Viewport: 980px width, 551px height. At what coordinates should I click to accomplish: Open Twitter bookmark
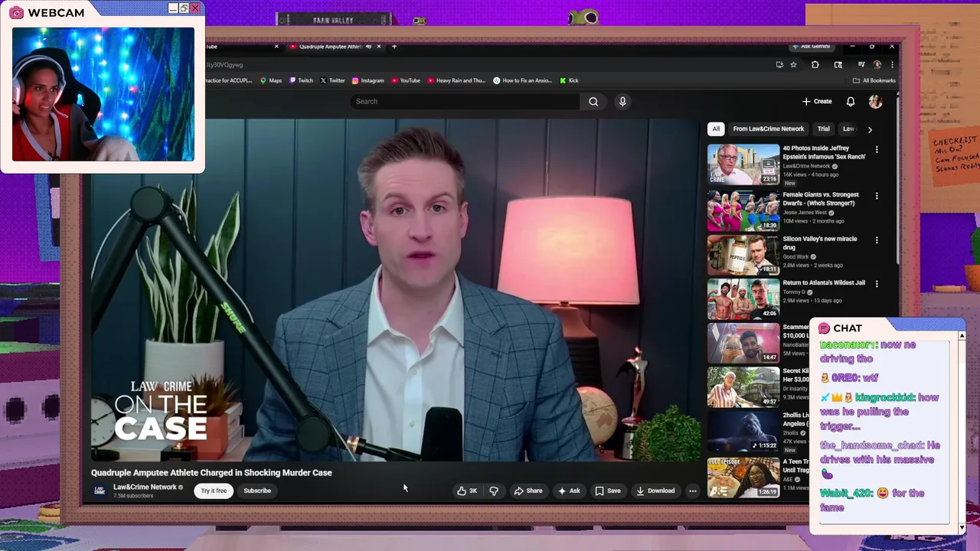[332, 80]
